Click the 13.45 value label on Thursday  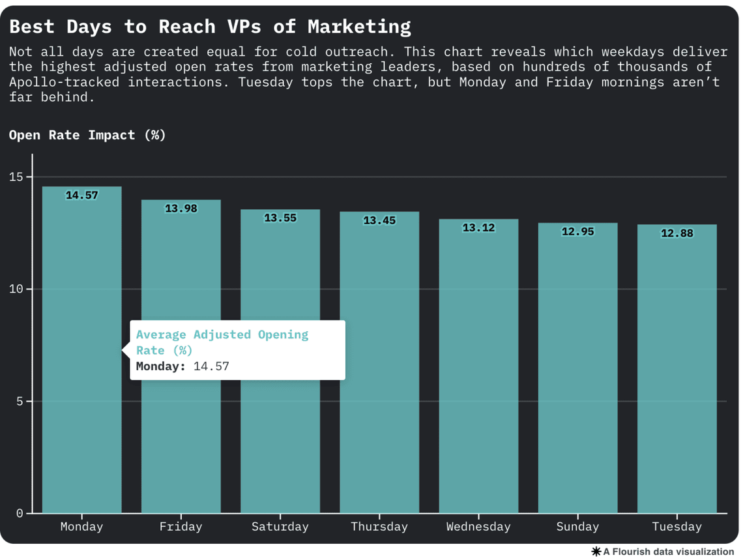(x=379, y=220)
